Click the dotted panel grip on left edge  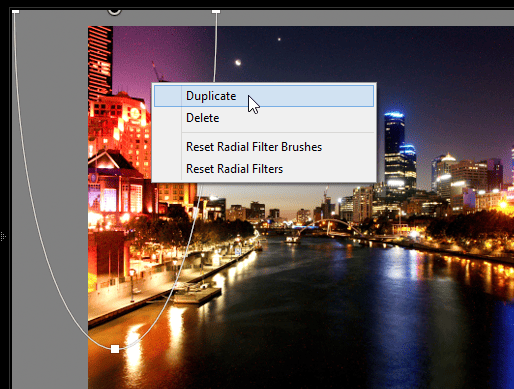[3, 236]
